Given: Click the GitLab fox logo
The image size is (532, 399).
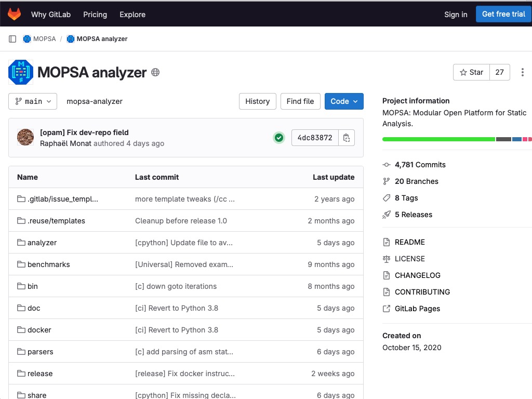Looking at the screenshot, I should [14, 14].
